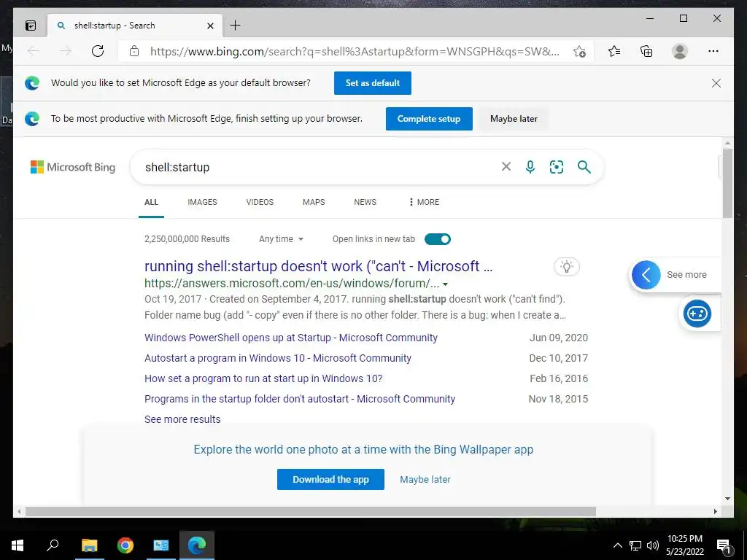The height and width of the screenshot is (560, 747).
Task: Open the MORE search categories menu
Action: (x=424, y=203)
